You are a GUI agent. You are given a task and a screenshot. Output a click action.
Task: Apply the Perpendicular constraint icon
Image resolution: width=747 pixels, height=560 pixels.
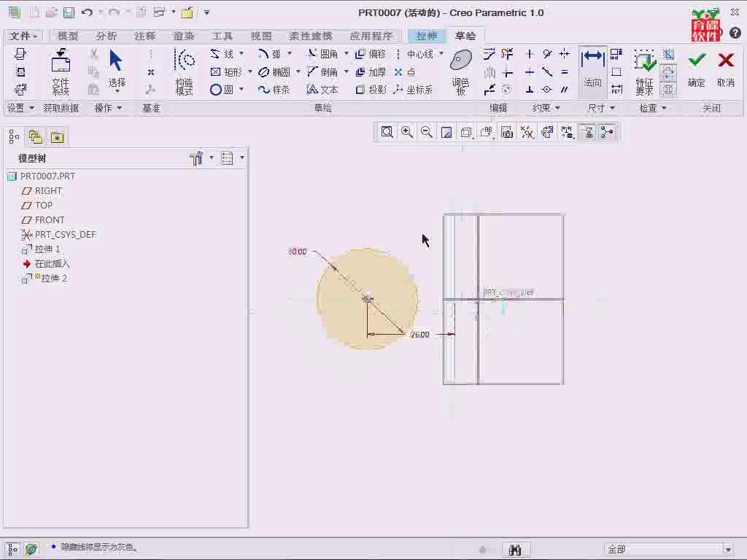[x=530, y=90]
